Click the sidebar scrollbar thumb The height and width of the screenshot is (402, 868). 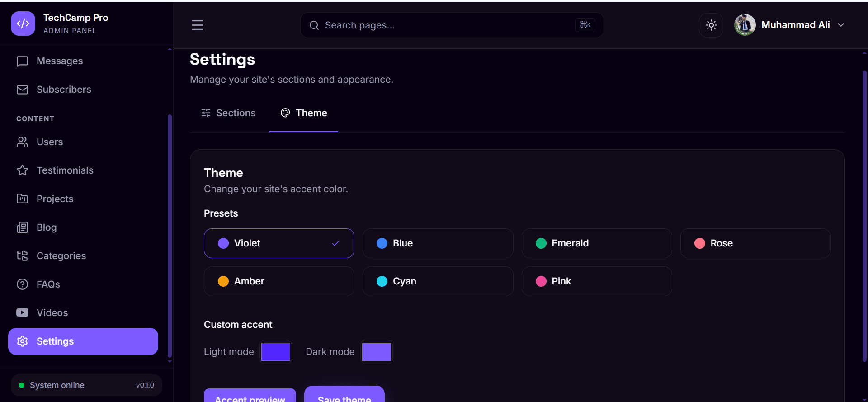[170, 235]
